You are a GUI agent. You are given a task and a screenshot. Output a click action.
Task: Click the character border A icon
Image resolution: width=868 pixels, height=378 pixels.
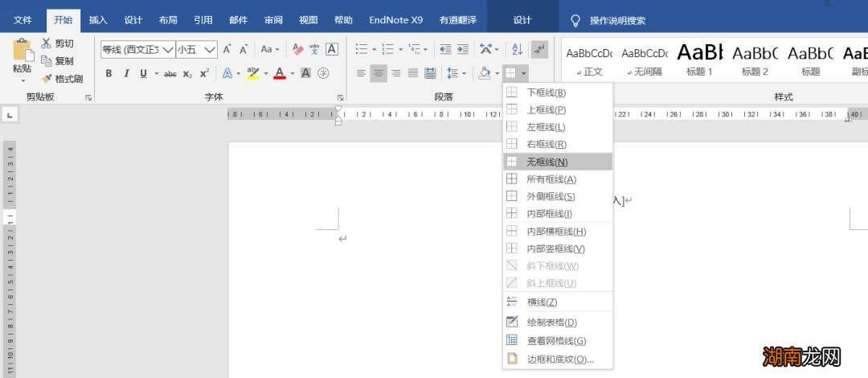pyautogui.click(x=332, y=49)
